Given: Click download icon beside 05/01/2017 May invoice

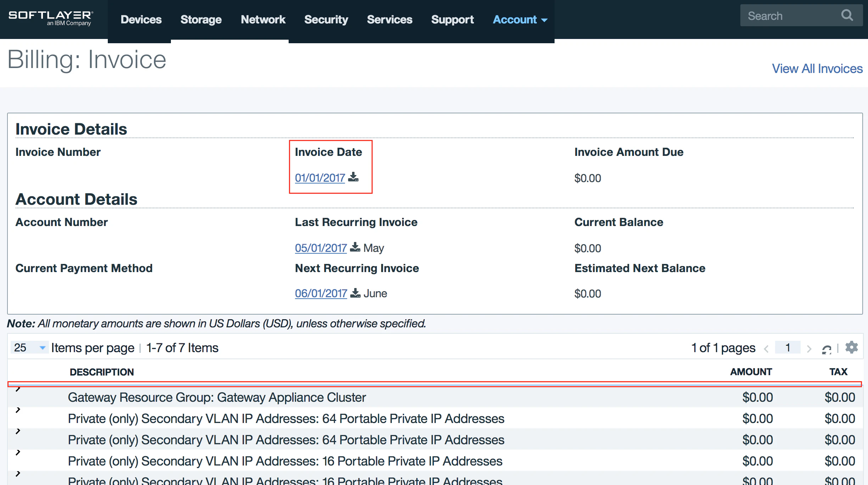Looking at the screenshot, I should click(x=355, y=247).
